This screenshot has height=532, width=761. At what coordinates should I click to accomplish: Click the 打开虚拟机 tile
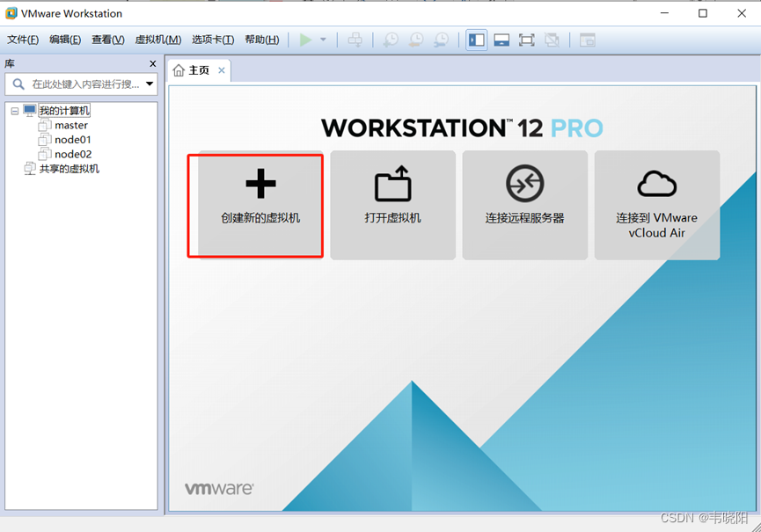click(392, 205)
